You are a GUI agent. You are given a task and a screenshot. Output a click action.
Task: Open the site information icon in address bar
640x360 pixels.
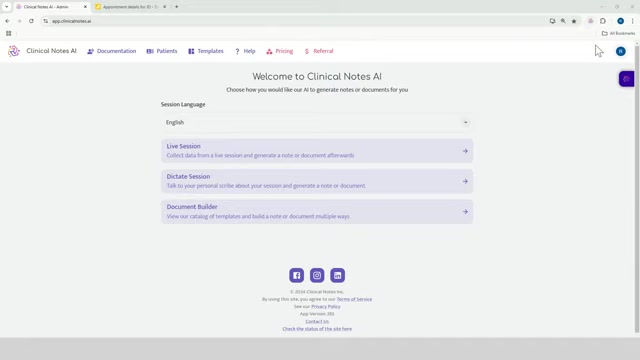click(45, 21)
